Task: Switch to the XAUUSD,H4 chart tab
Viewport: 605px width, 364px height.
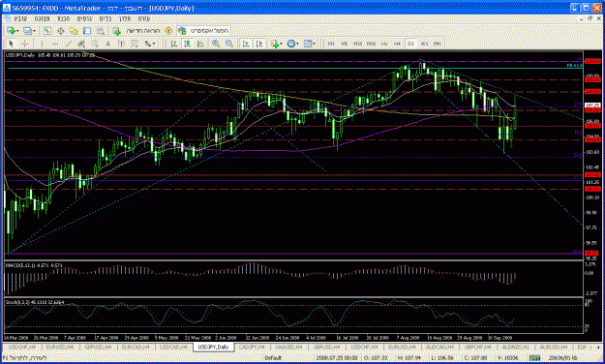Action: point(288,348)
